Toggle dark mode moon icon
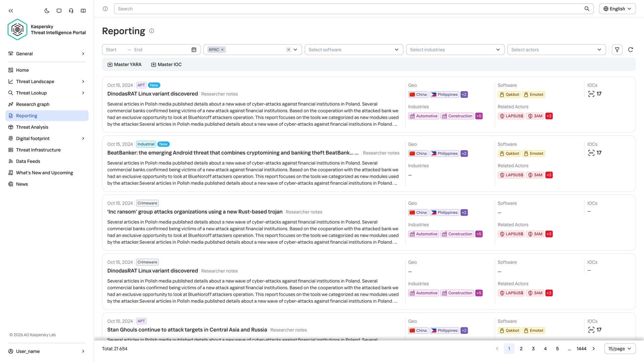Screen dimensions: 644x362 (x=47, y=11)
